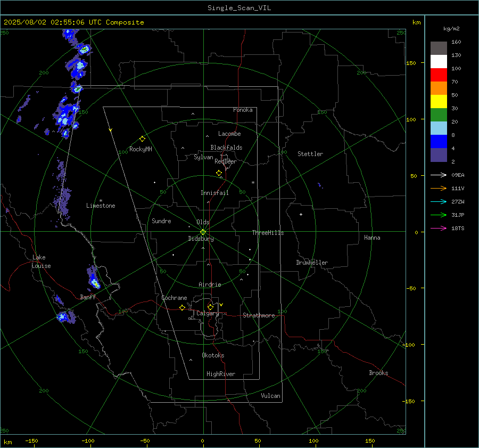This screenshot has width=479, height=448.
Task: Click the Vulcan town label
Action: point(270,396)
